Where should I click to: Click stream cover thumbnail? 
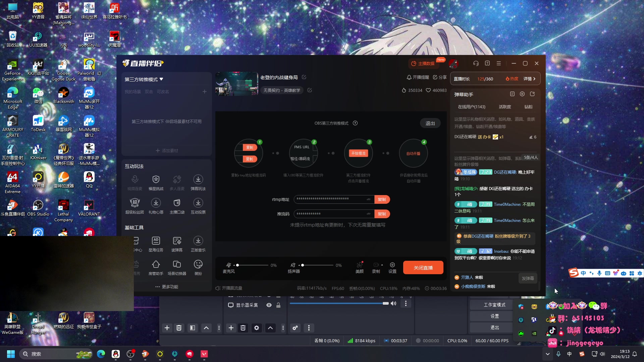point(237,84)
